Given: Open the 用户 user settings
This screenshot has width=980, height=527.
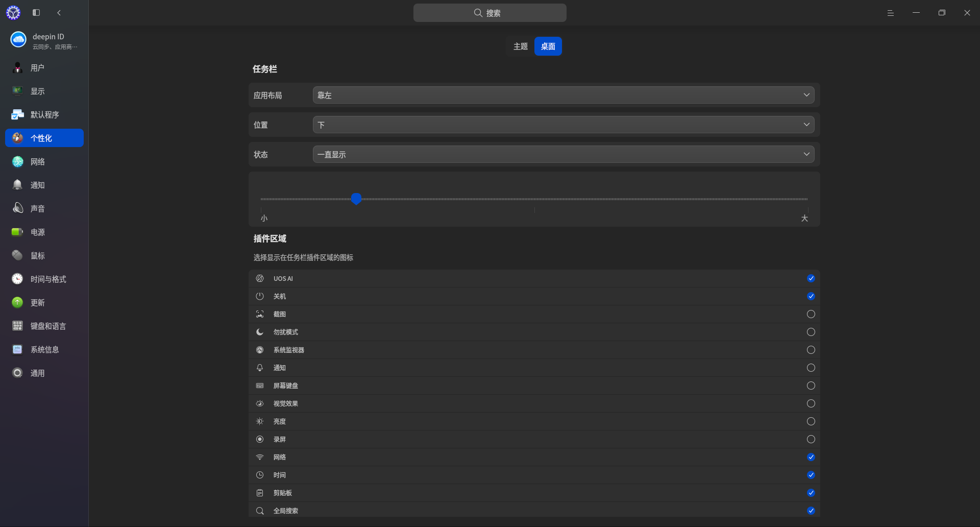Looking at the screenshot, I should 44,67.
